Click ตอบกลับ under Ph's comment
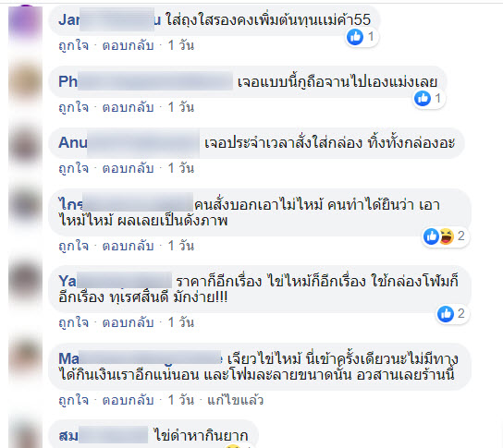 [128, 107]
